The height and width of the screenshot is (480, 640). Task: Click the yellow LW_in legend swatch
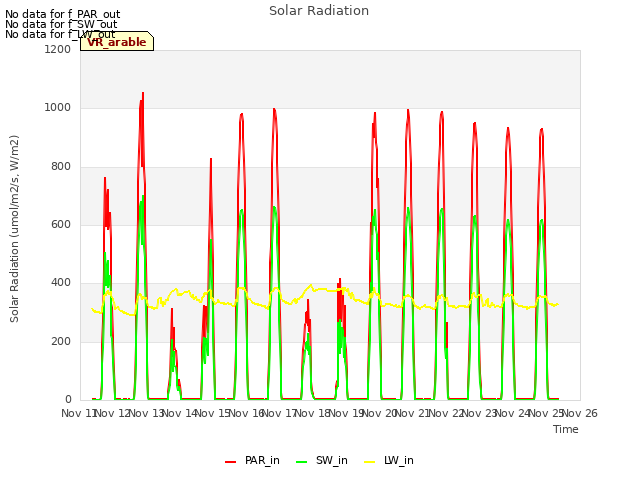[x=369, y=462]
